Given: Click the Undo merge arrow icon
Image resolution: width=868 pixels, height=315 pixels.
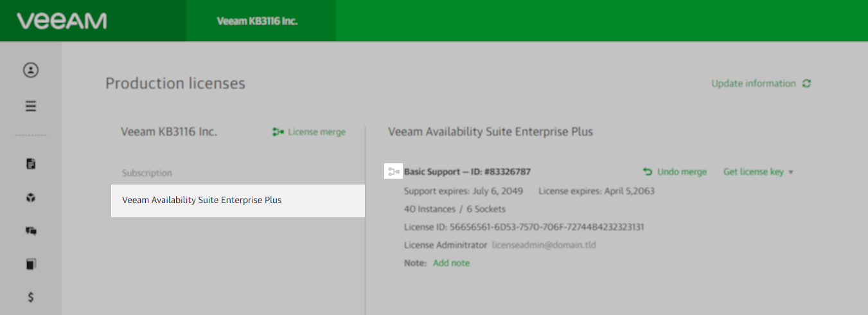Looking at the screenshot, I should point(648,172).
